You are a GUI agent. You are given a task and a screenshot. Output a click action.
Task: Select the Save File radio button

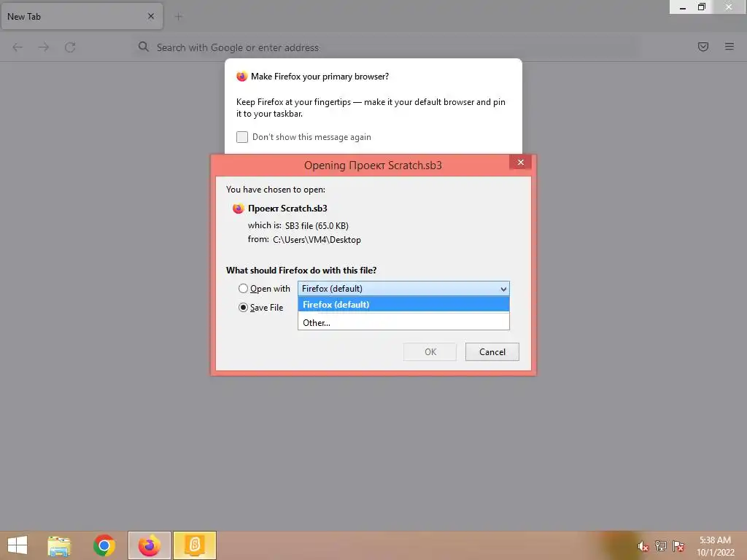pos(243,308)
